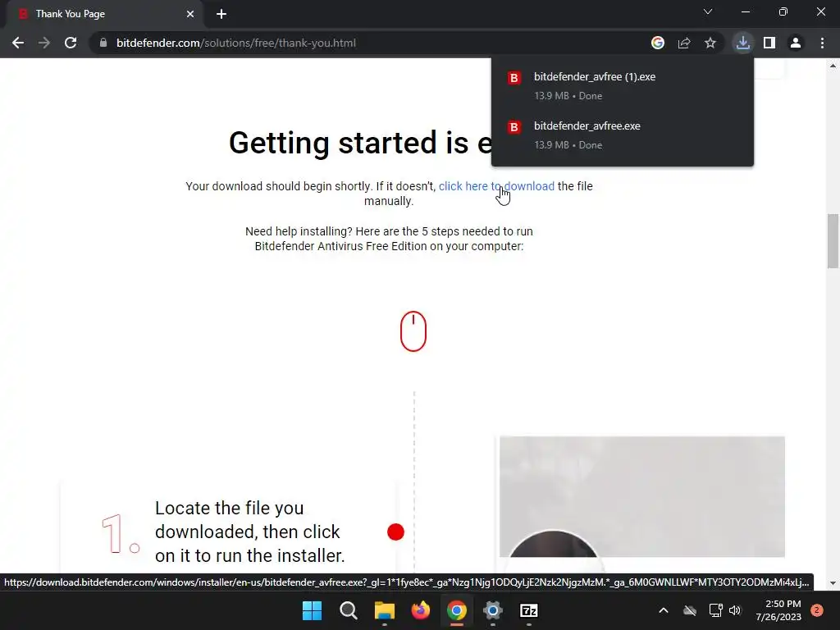Click the cloud sync tray icon

(690, 610)
